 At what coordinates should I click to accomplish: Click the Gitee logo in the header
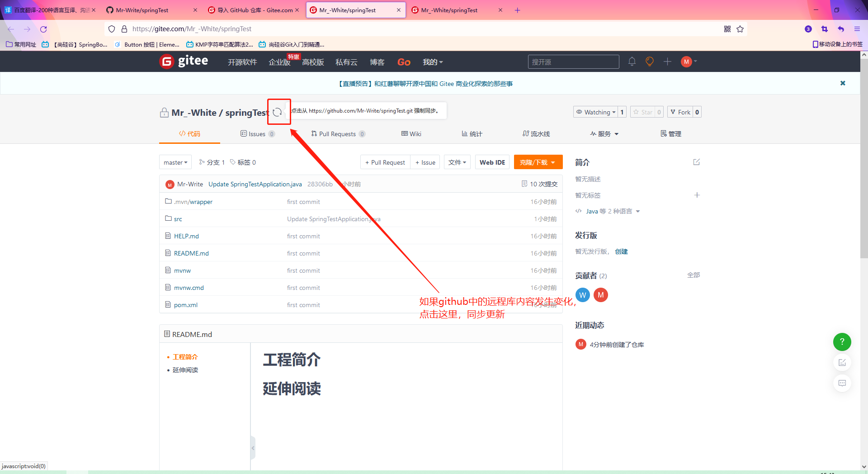(184, 61)
